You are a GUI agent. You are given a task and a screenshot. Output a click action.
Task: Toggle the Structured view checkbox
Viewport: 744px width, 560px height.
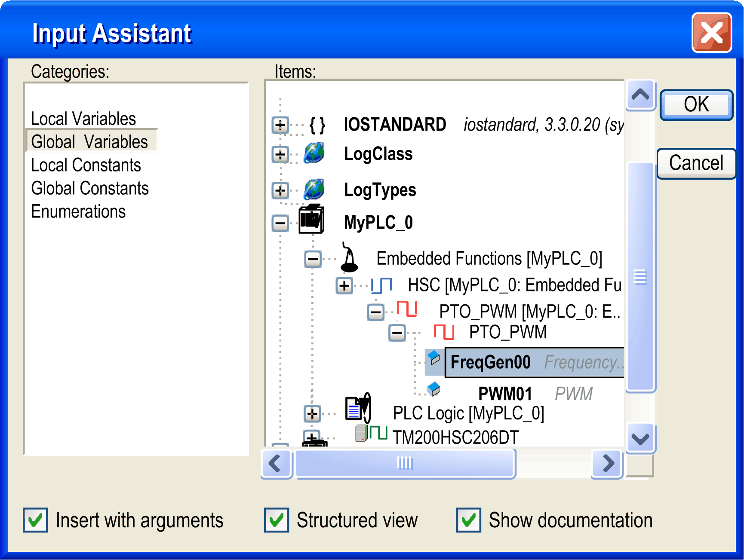277,520
